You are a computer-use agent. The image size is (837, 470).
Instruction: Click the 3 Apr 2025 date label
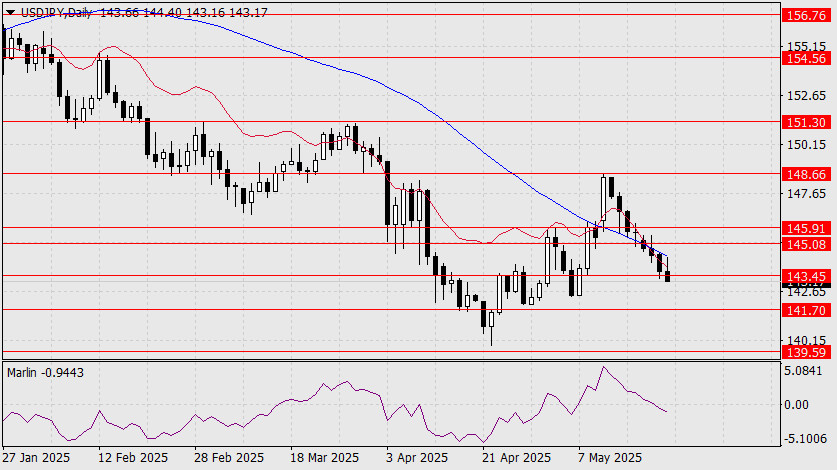tap(417, 458)
